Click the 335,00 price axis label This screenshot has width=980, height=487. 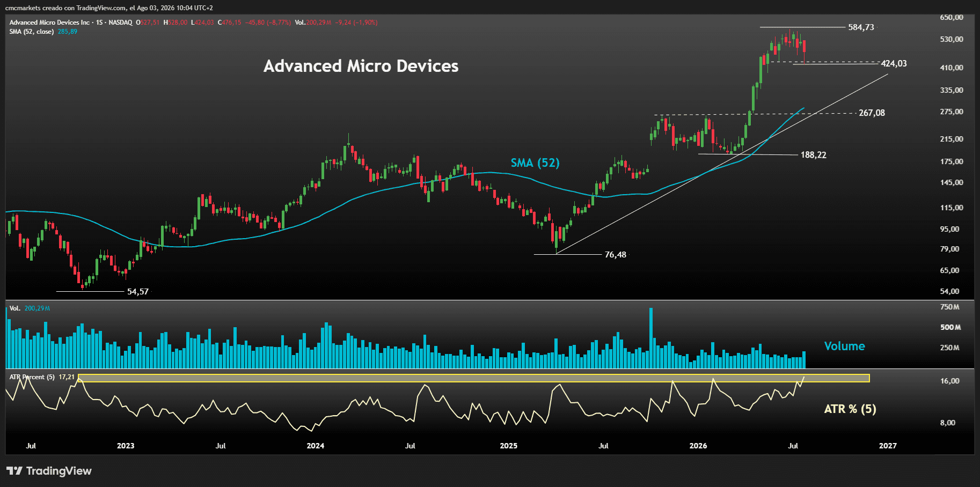(952, 91)
